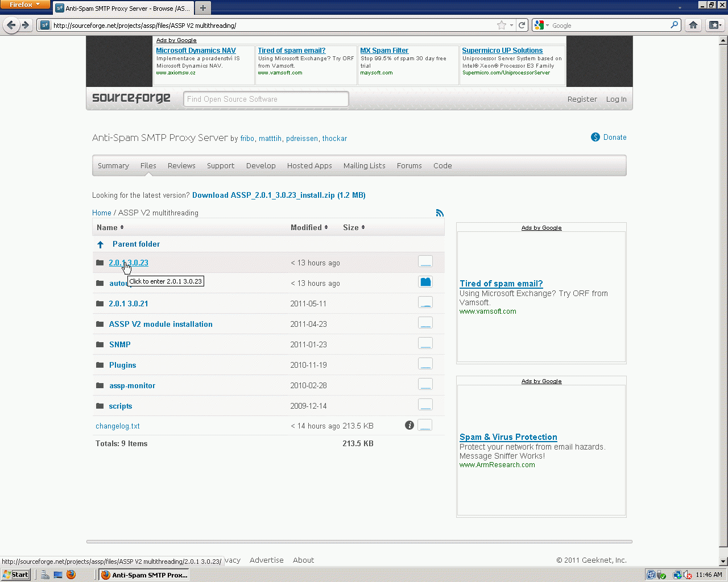Screen dimensions: 728x582
Task: Expand the address bar history dropdown arrow
Action: (x=512, y=25)
